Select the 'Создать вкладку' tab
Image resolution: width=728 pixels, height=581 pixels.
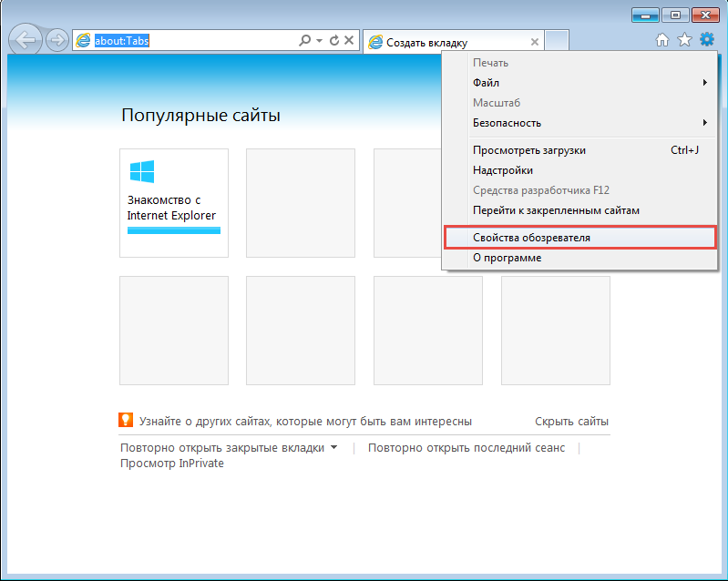[453, 42]
